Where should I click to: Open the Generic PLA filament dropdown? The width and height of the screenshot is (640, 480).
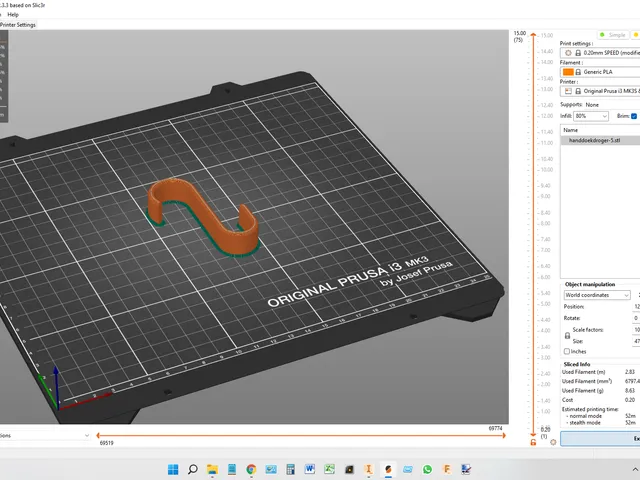[x=600, y=72]
